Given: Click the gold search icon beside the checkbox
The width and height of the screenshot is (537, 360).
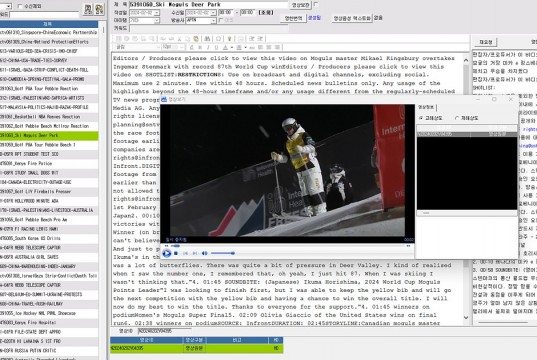Looking at the screenshot, I should (x=99, y=9).
